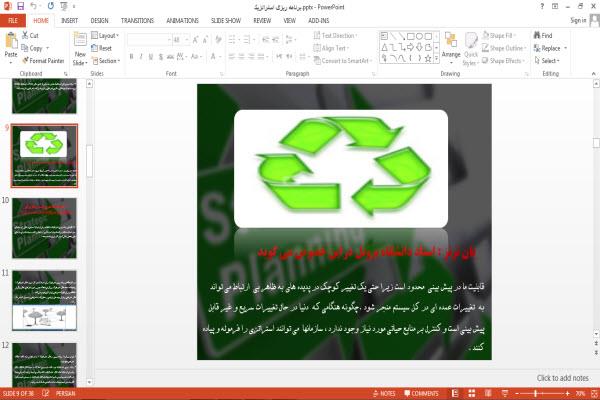Open the font size dropdown
This screenshot has height=400, width=600.
[186, 39]
